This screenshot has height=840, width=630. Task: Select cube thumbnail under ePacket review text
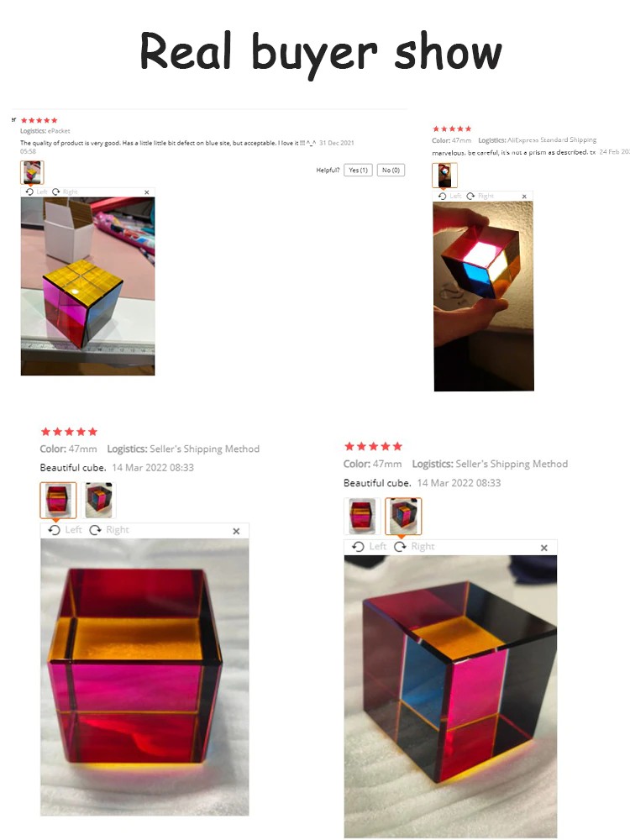(32, 172)
